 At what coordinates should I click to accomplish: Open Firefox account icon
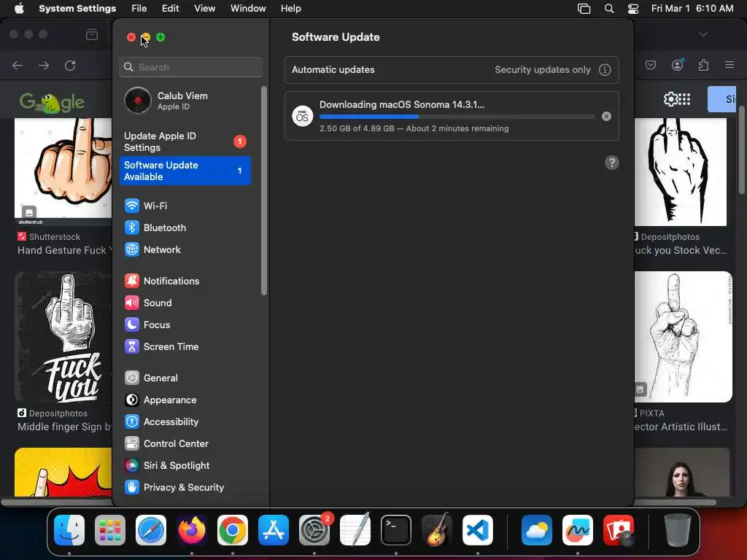(677, 65)
